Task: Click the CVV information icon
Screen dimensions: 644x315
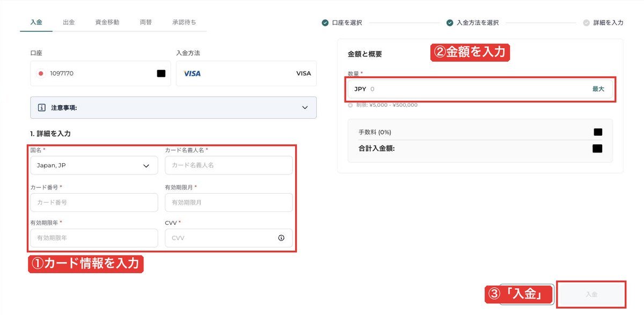Action: coord(281,238)
